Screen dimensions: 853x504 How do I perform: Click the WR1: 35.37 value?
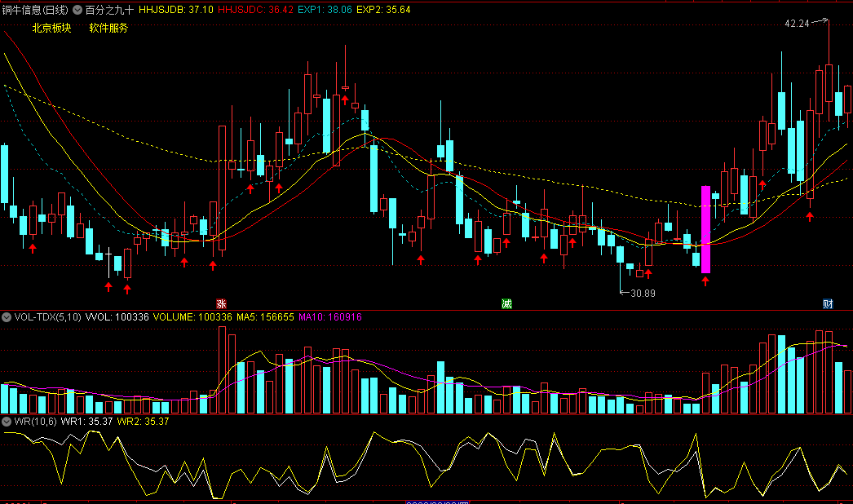[86, 422]
